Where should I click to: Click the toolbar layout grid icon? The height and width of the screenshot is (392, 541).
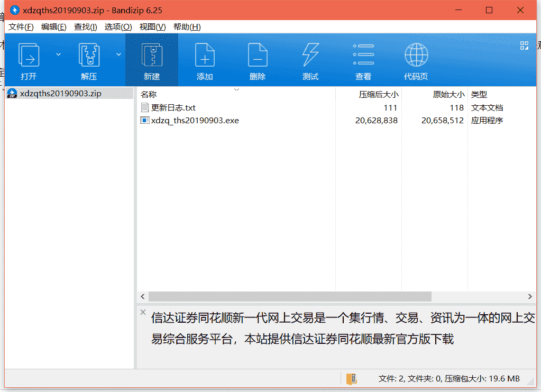tap(524, 45)
